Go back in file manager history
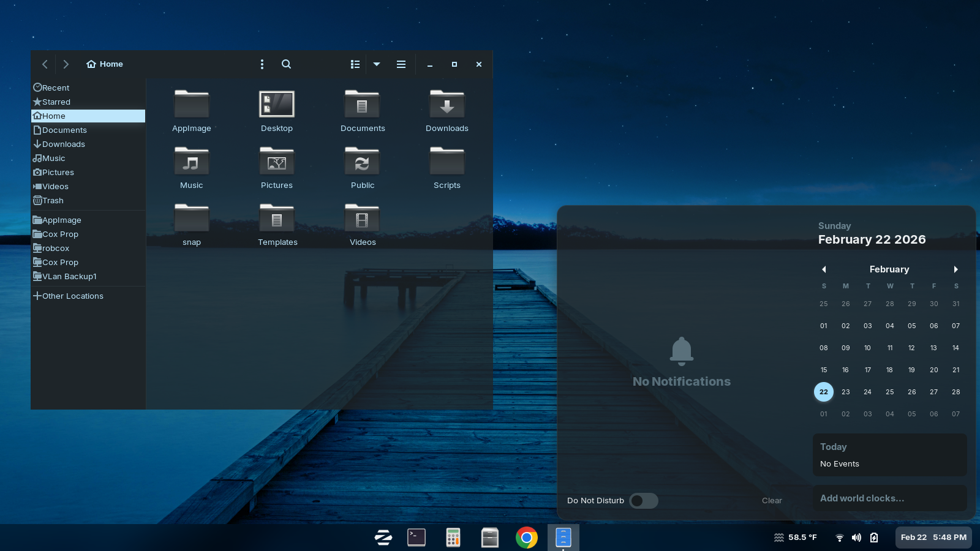 pyautogui.click(x=45, y=64)
